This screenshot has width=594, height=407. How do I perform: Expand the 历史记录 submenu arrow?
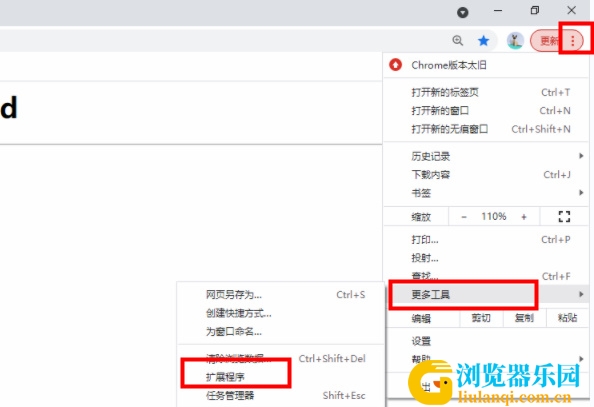tap(581, 156)
